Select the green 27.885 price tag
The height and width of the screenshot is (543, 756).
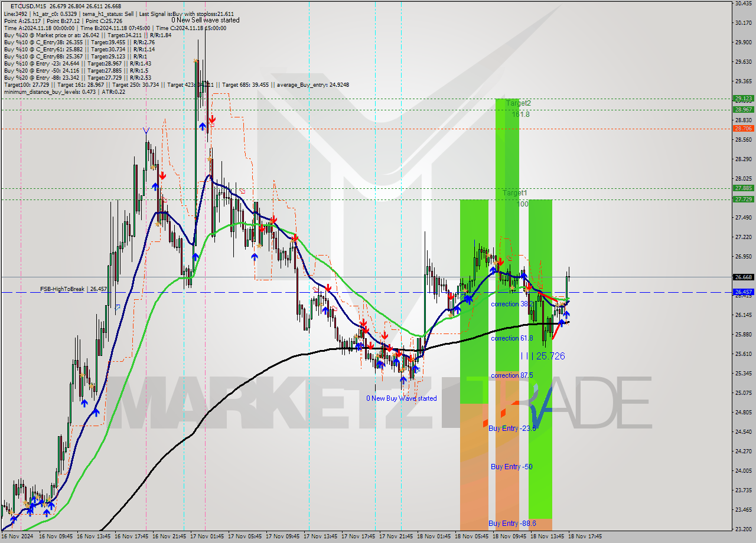tap(743, 188)
